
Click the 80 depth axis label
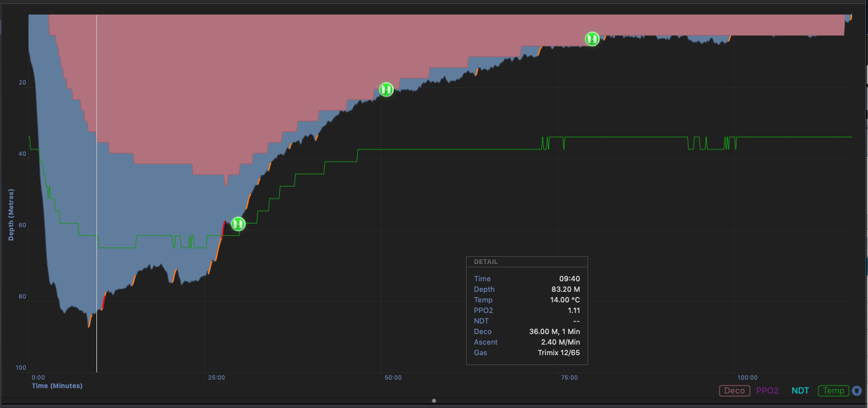22,296
